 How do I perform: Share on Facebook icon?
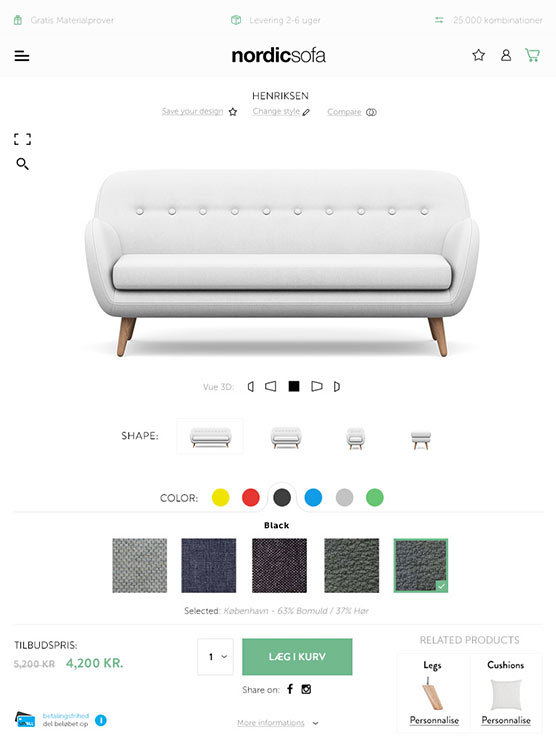tap(290, 689)
